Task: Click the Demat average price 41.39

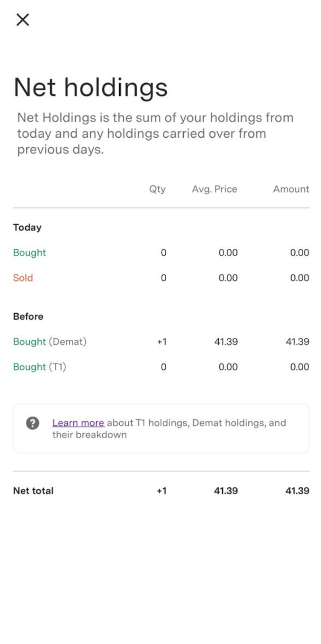Action: (x=226, y=342)
